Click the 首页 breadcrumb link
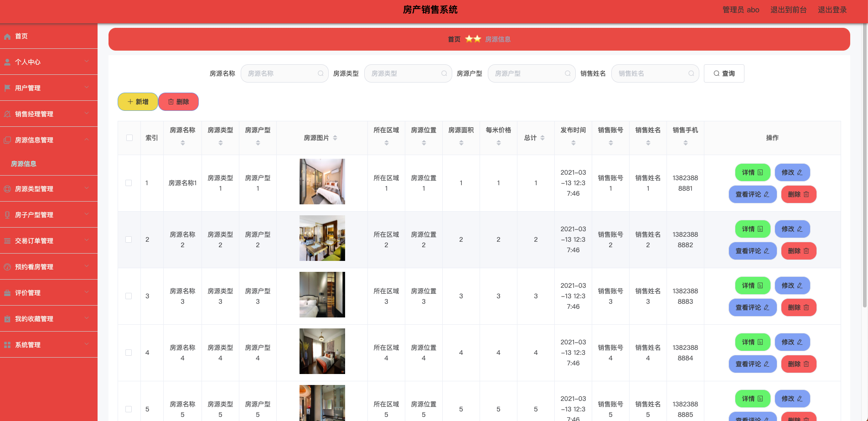 (x=454, y=39)
